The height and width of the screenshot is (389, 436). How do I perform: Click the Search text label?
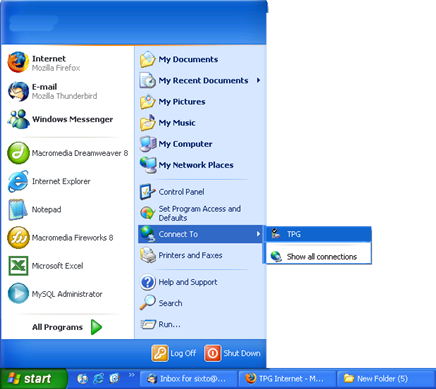170,303
